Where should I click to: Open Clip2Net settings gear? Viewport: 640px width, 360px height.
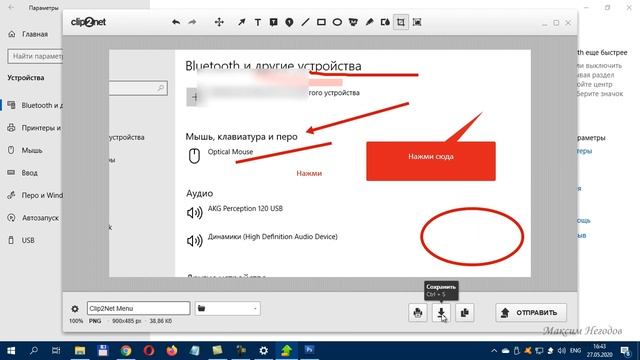click(75, 309)
